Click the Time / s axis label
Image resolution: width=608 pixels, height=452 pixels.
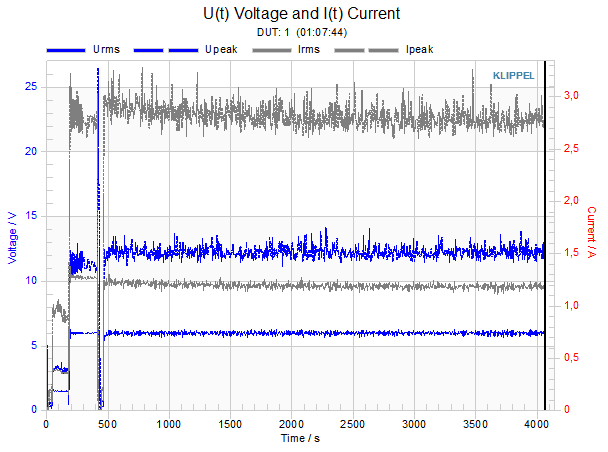(x=300, y=438)
